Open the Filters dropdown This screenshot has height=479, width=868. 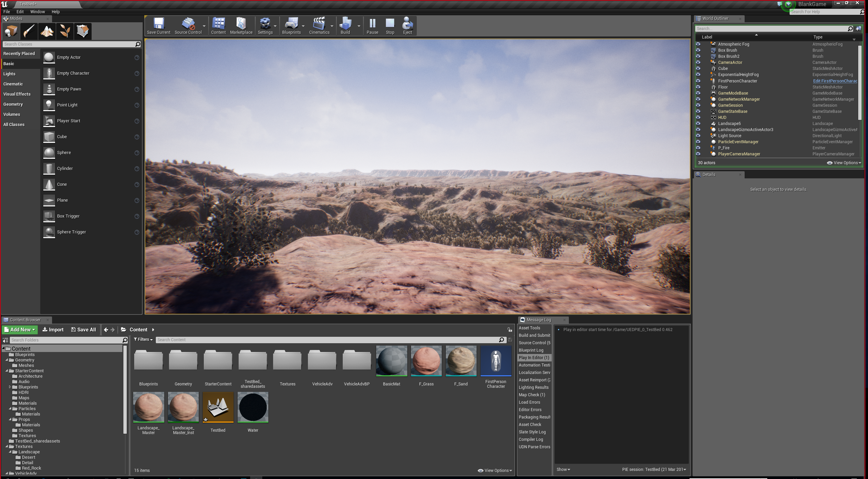click(143, 339)
